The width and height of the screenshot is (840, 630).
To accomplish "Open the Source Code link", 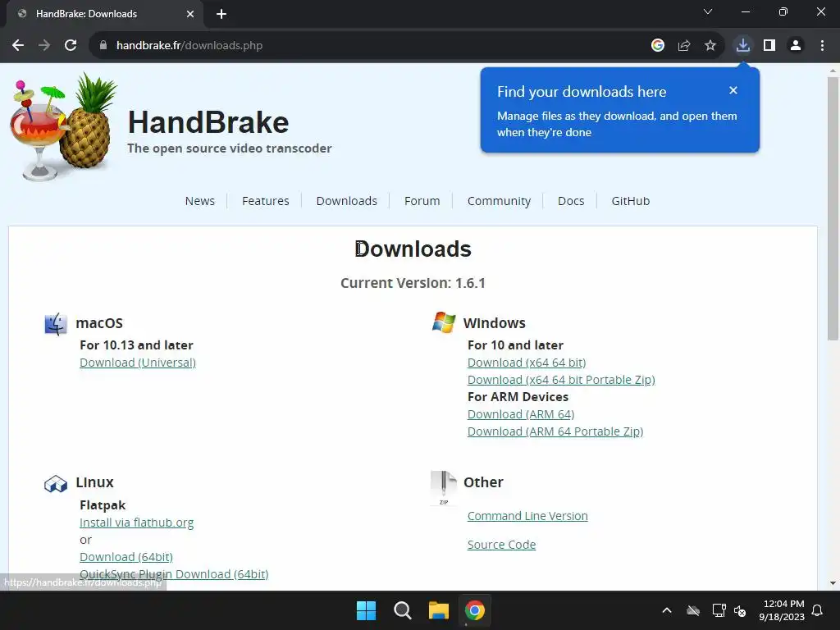I will click(501, 545).
